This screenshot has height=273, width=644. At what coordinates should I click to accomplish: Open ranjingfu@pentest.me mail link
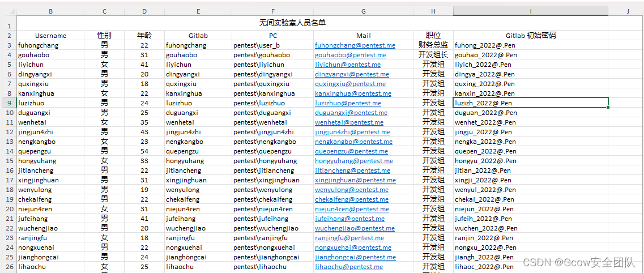point(351,238)
